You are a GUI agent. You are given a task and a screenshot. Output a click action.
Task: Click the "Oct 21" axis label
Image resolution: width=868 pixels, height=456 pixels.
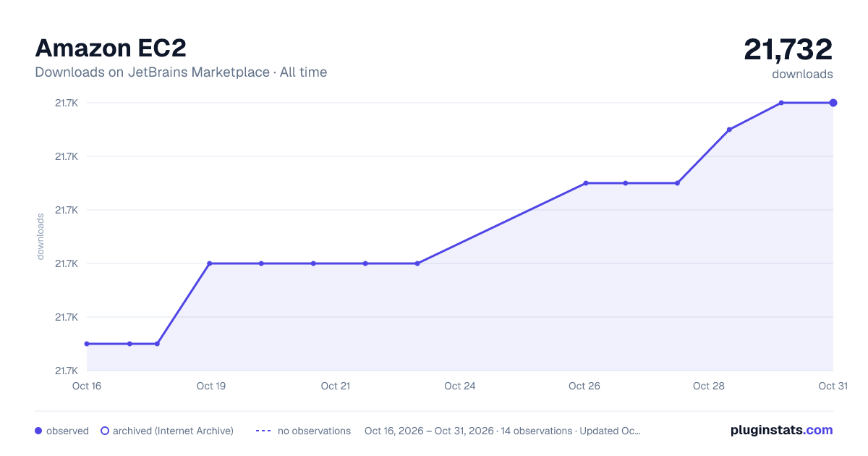pyautogui.click(x=336, y=386)
